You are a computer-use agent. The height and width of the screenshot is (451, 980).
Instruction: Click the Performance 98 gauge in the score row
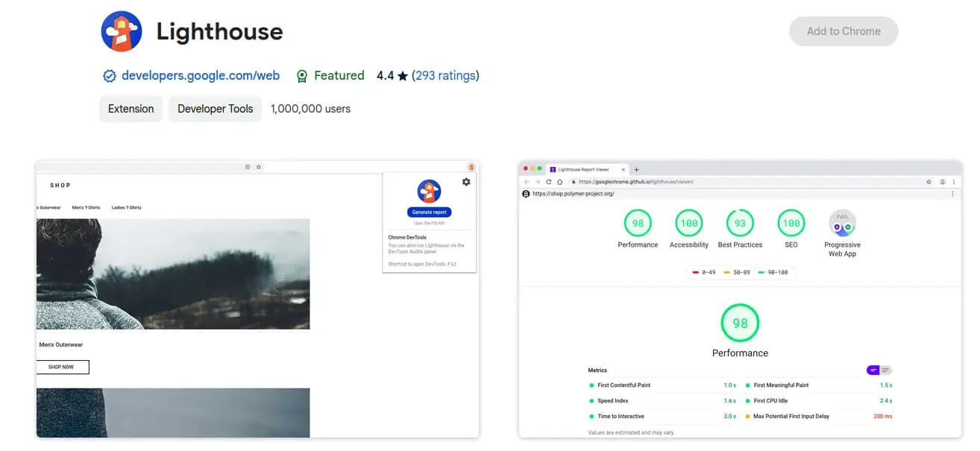pos(638,223)
